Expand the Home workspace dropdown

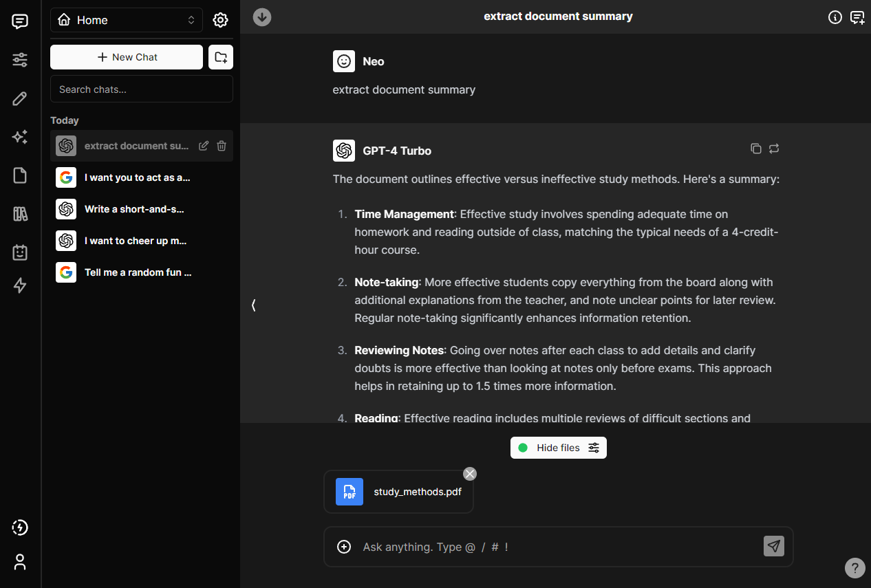(127, 21)
